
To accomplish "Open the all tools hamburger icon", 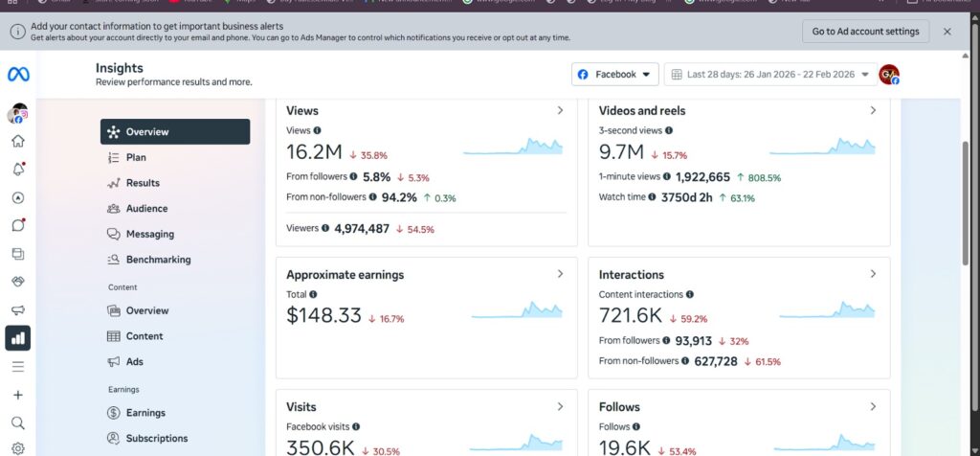I will 18,367.
